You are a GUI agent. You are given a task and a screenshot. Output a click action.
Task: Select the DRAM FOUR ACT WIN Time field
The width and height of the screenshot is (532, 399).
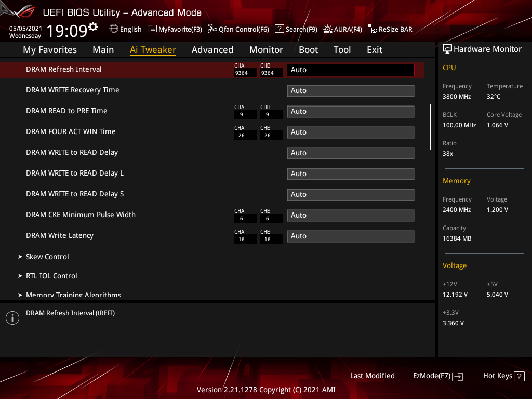pos(351,132)
